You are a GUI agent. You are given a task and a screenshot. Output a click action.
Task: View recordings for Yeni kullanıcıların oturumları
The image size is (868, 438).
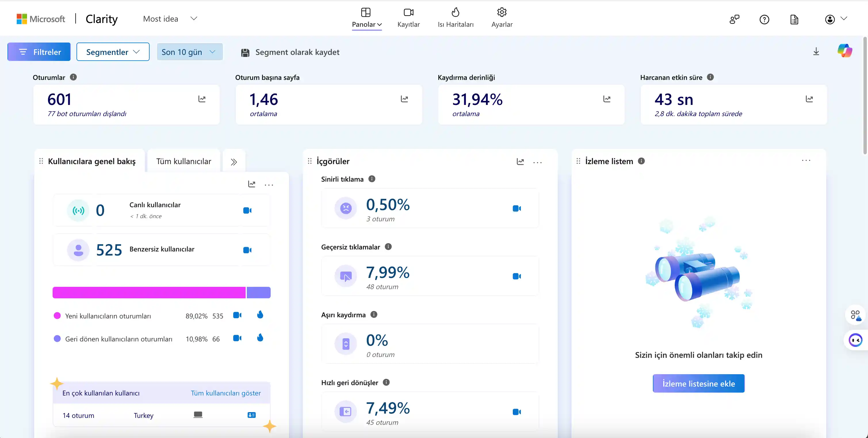coord(237,315)
